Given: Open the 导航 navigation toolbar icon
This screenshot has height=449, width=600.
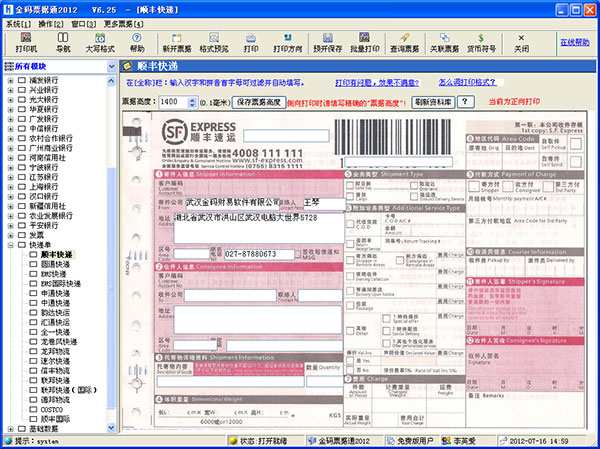Looking at the screenshot, I should [63, 38].
